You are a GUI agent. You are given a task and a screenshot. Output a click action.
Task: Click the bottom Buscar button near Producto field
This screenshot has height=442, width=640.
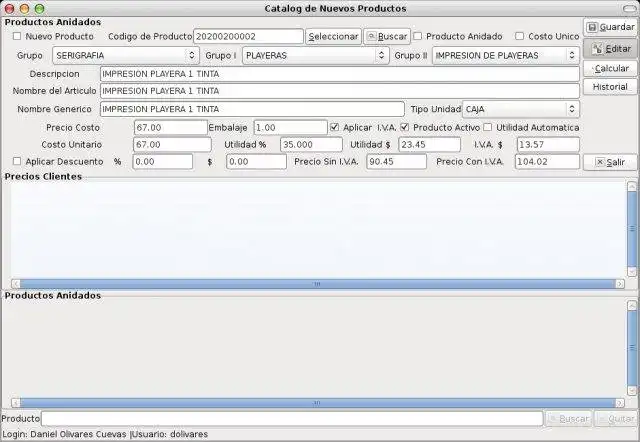pyautogui.click(x=569, y=419)
